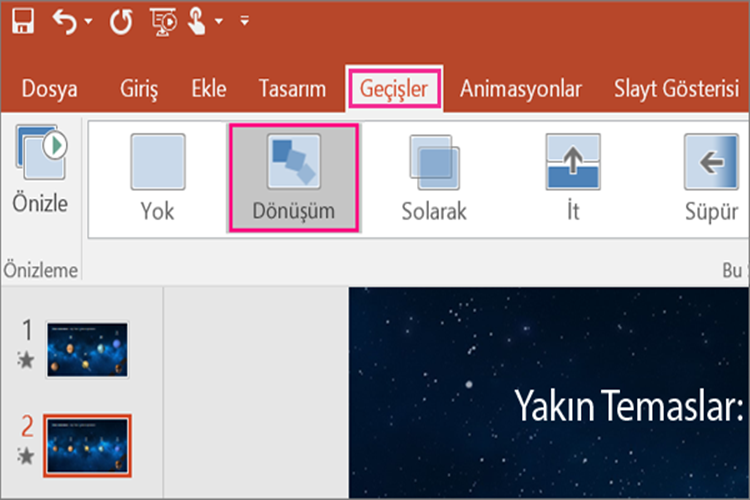Open the Slayt Gösterisi tab
The height and width of the screenshot is (500, 750).
tap(676, 89)
